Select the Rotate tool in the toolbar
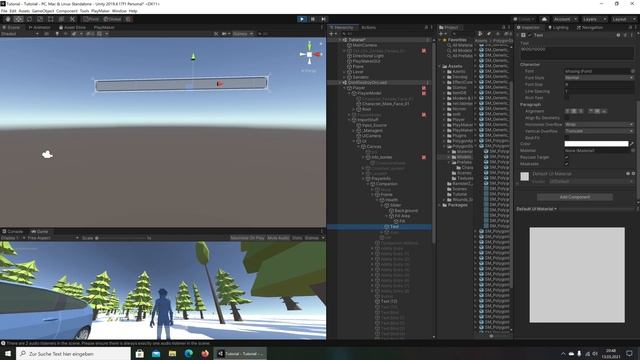The height and width of the screenshot is (360, 640). (29, 19)
